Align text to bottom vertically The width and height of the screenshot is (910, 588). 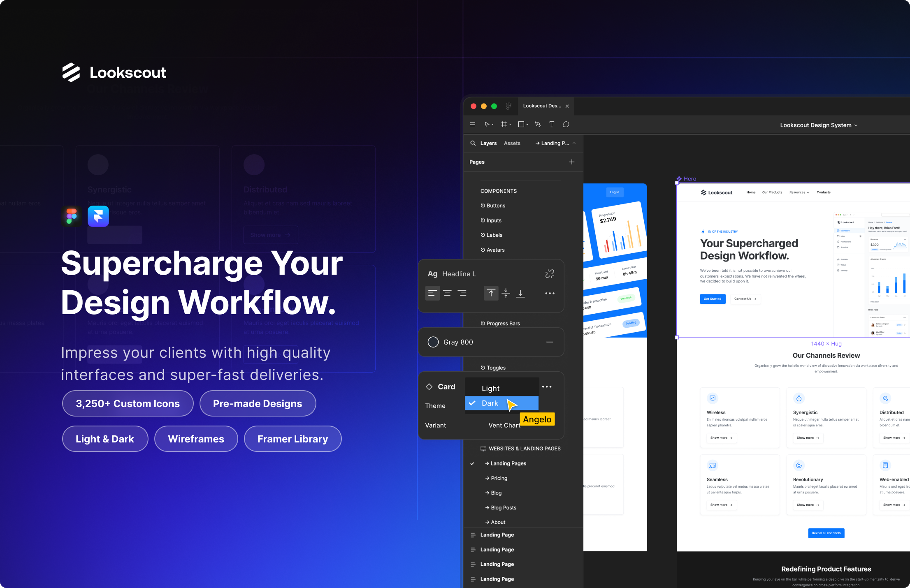520,293
